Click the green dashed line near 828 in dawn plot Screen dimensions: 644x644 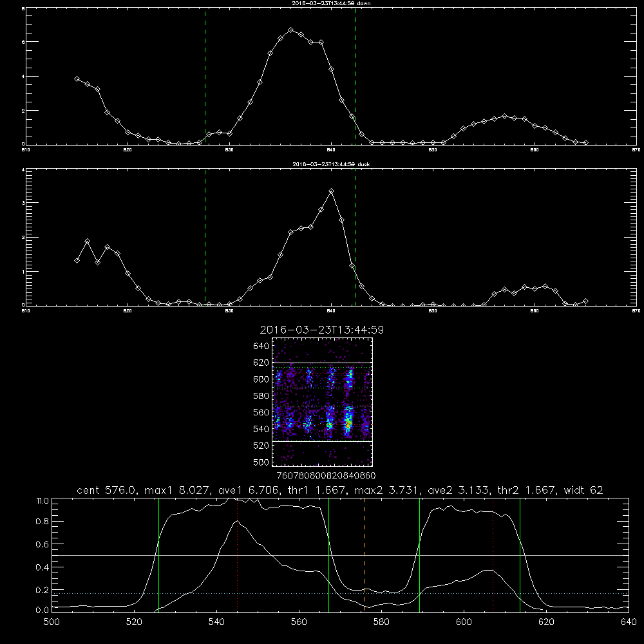point(205,77)
